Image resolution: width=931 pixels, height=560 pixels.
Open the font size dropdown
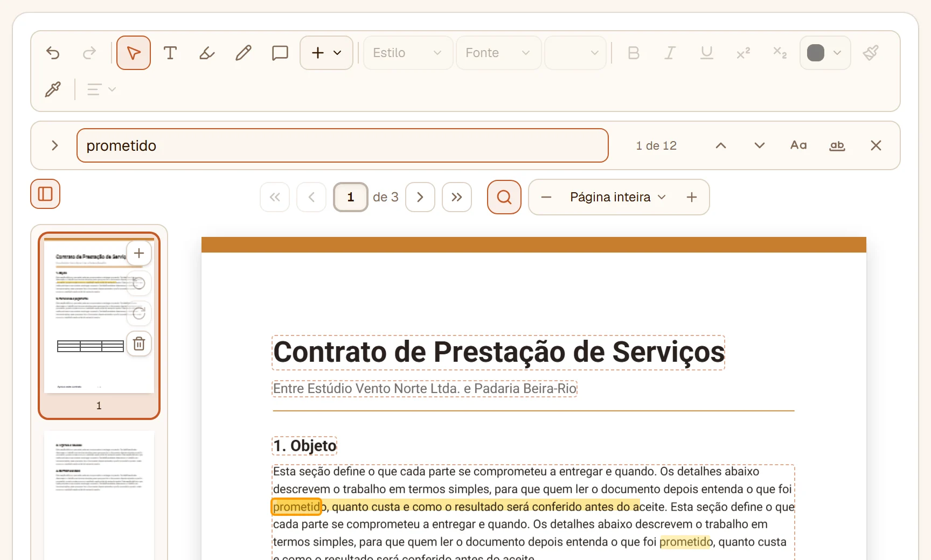[x=575, y=53]
